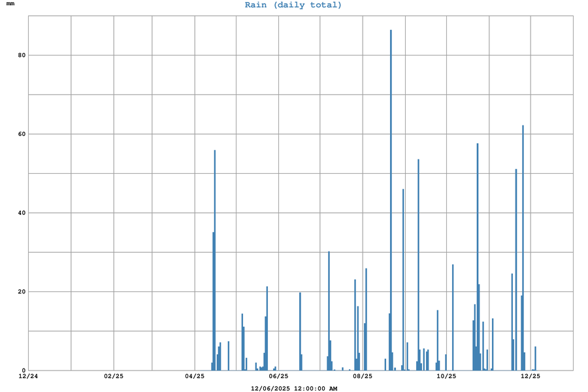Click the "Rain (daily total)" chart title

(293, 5)
